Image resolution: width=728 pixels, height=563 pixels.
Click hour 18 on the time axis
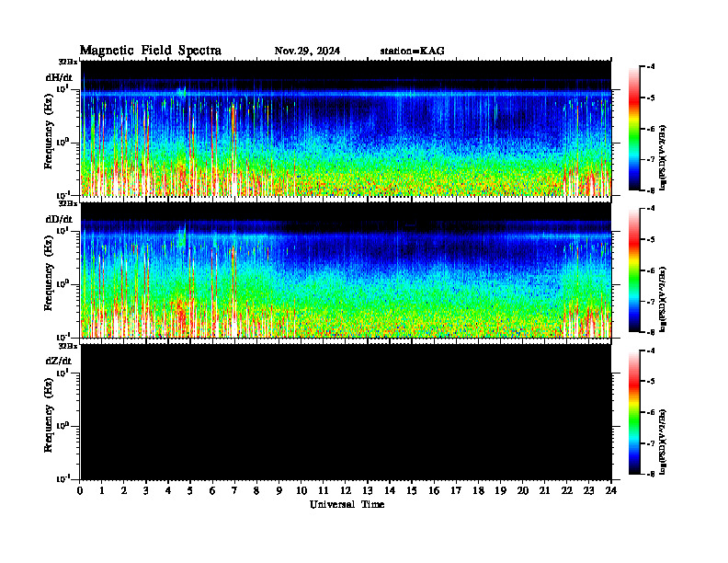[478, 490]
